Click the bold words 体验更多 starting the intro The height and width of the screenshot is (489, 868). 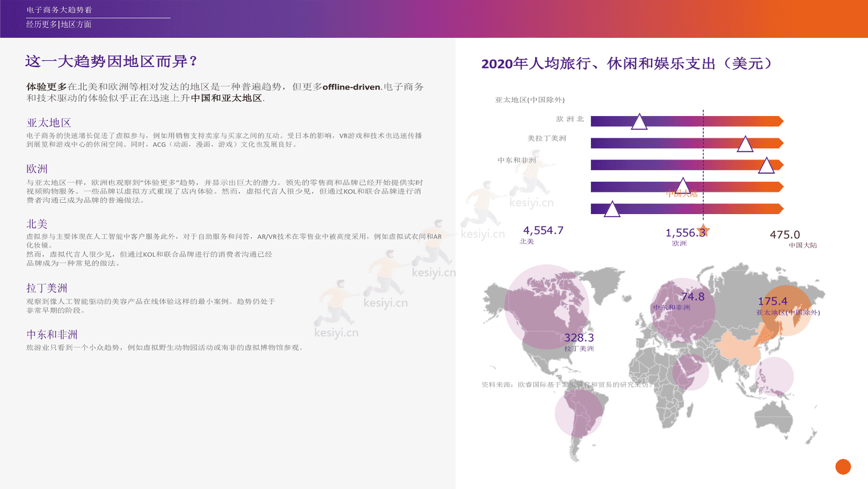[x=46, y=87]
